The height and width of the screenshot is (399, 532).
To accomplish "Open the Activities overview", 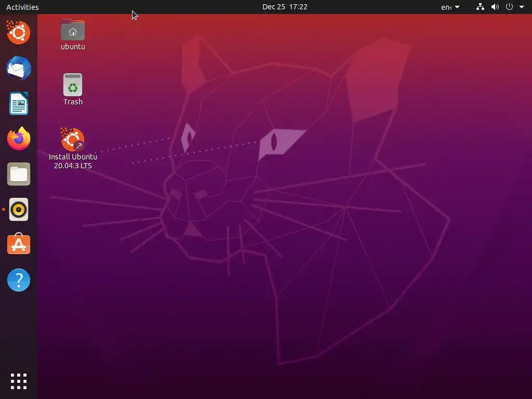I will pyautogui.click(x=22, y=7).
